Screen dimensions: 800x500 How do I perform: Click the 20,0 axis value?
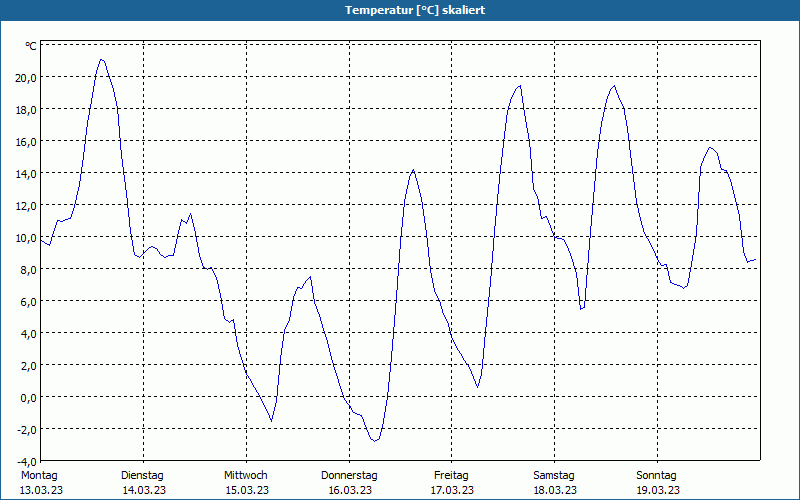(x=26, y=78)
